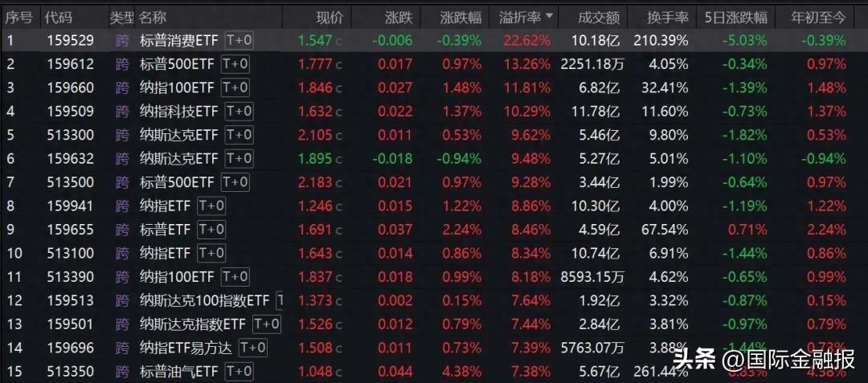Viewport: 868px width, 383px height.
Task: Sort by the 涨跌幅 column header
Action: click(x=461, y=17)
